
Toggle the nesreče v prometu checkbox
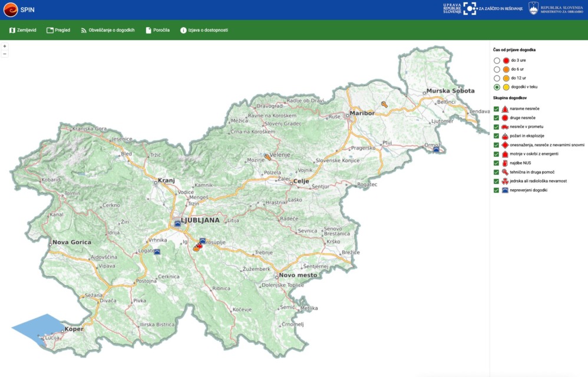[x=496, y=127]
